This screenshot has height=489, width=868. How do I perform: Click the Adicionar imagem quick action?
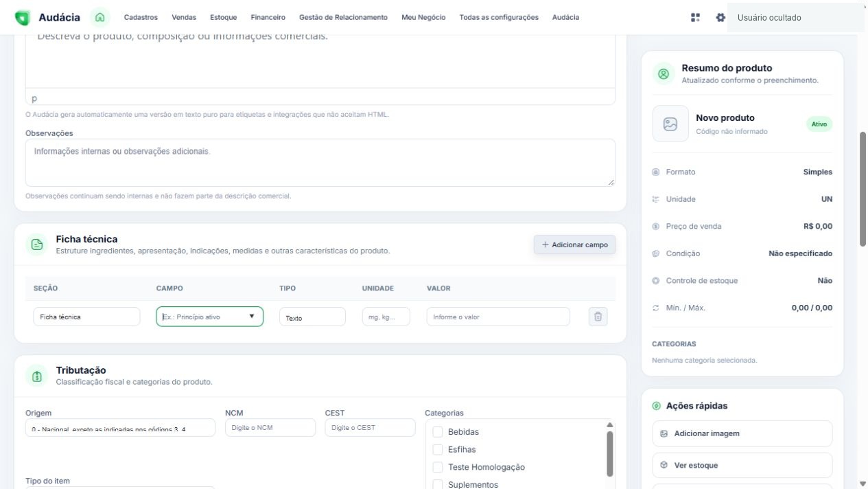(x=742, y=434)
